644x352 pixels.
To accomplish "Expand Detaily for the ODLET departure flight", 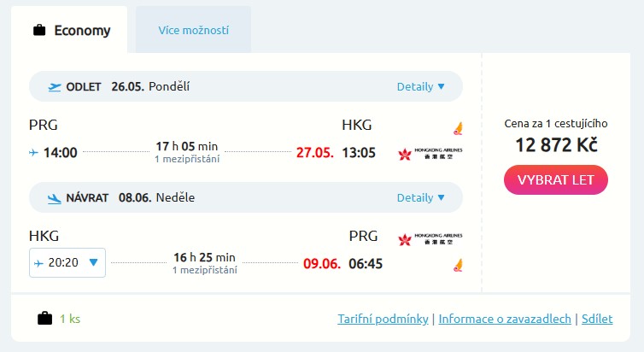I will pyautogui.click(x=420, y=86).
